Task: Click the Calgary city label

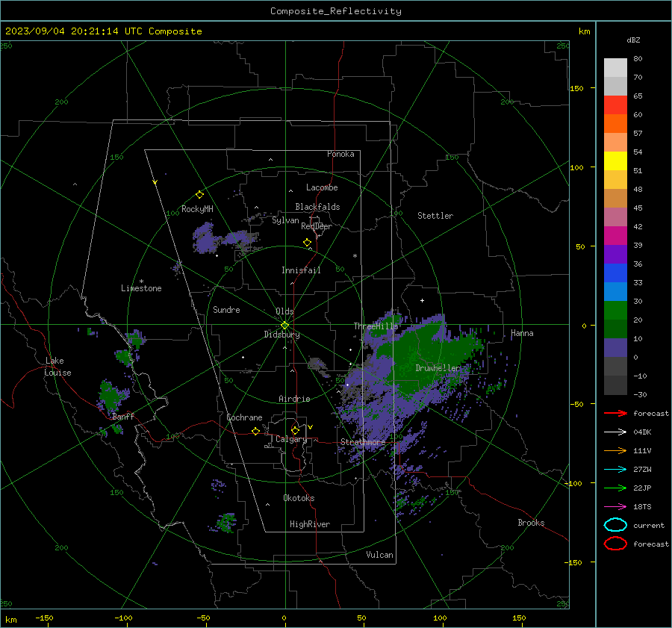Action: (291, 439)
